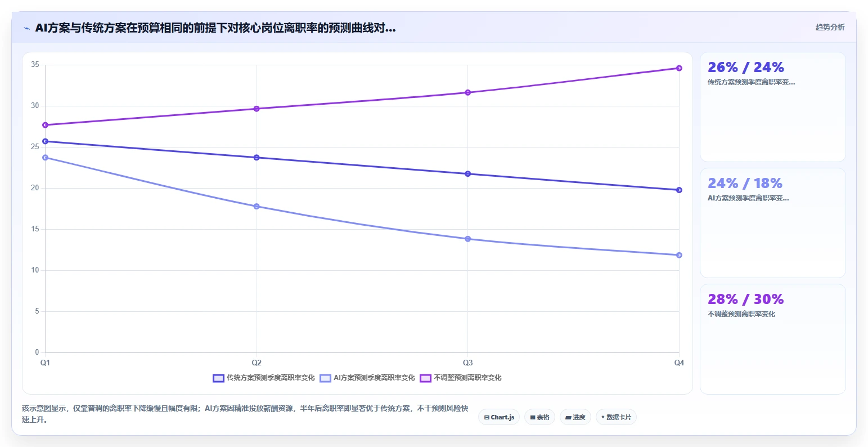This screenshot has height=447, width=868.
Task: Select the Chart.js tag
Action: (499, 417)
